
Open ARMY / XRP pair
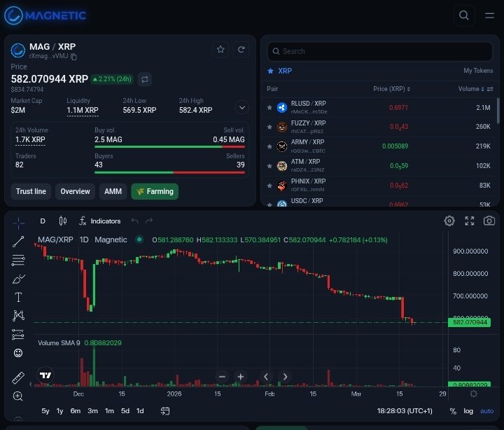[x=379, y=146]
